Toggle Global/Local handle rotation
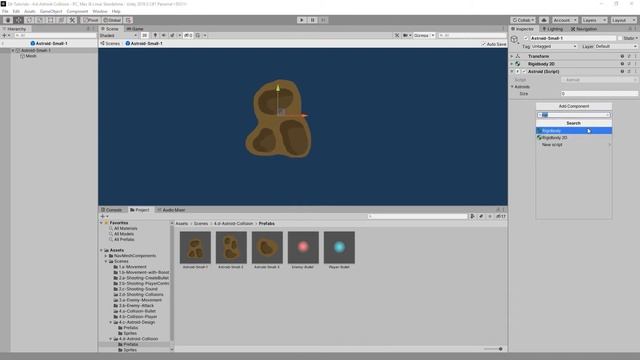 coord(112,20)
